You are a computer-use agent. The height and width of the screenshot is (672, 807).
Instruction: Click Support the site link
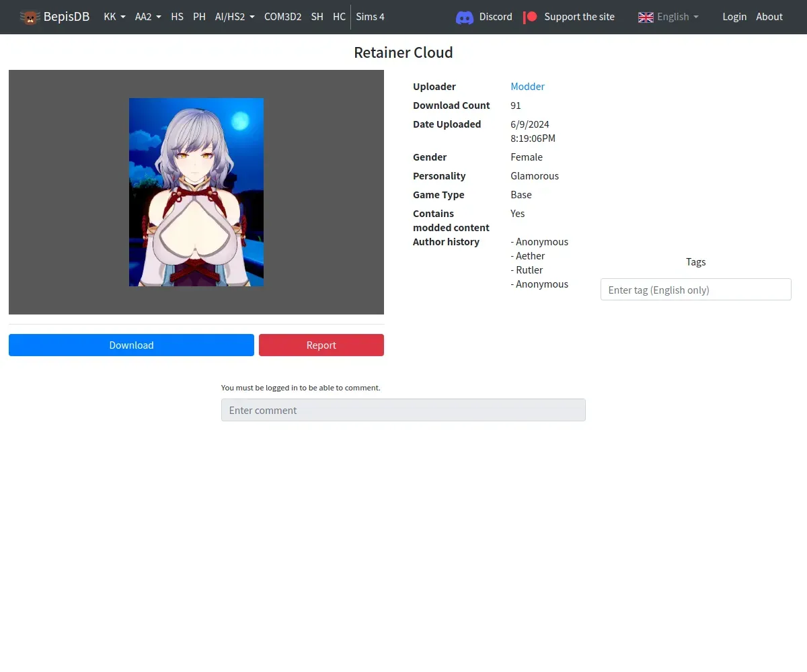pyautogui.click(x=579, y=17)
